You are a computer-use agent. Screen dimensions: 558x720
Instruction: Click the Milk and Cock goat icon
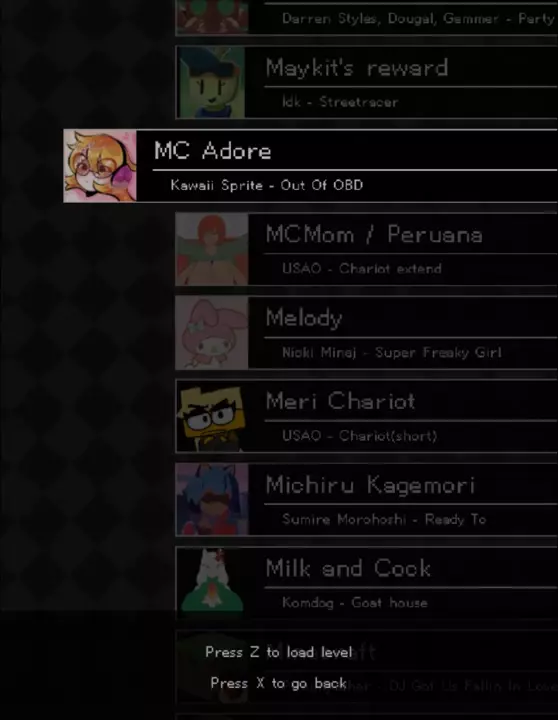[x=212, y=583]
